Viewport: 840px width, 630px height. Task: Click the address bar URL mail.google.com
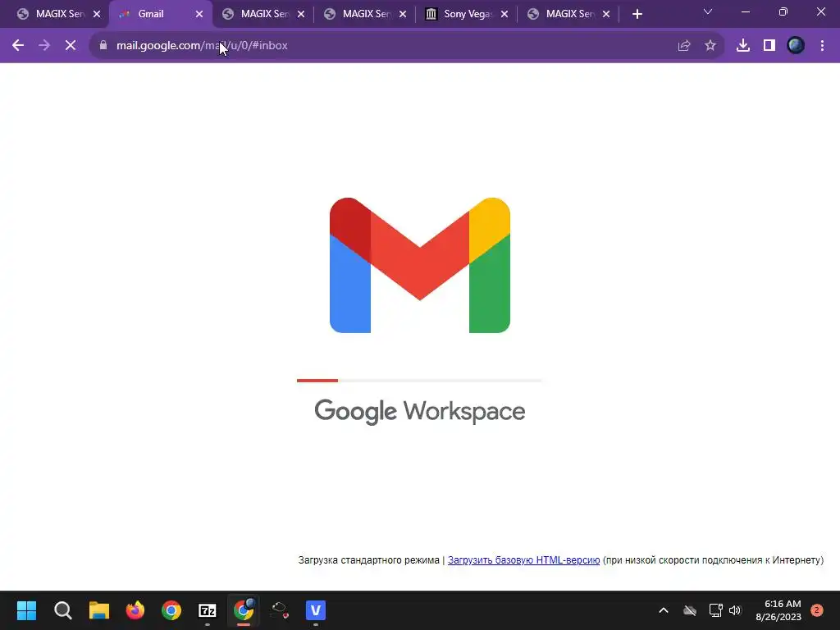pos(202,46)
